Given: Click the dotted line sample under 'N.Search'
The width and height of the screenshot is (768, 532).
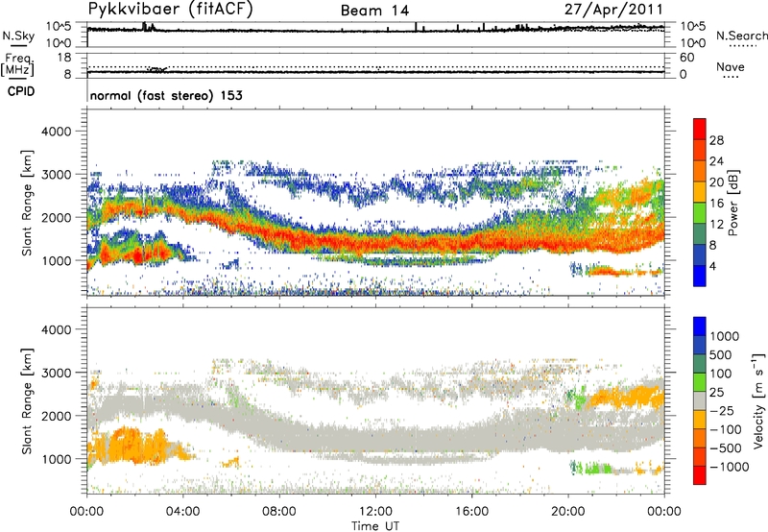Looking at the screenshot, I should [x=742, y=46].
